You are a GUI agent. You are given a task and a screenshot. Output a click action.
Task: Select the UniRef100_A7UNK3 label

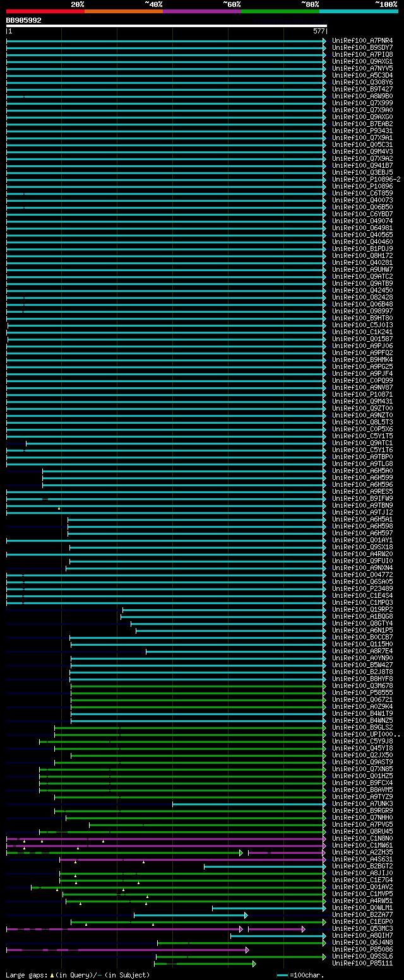tap(362, 804)
